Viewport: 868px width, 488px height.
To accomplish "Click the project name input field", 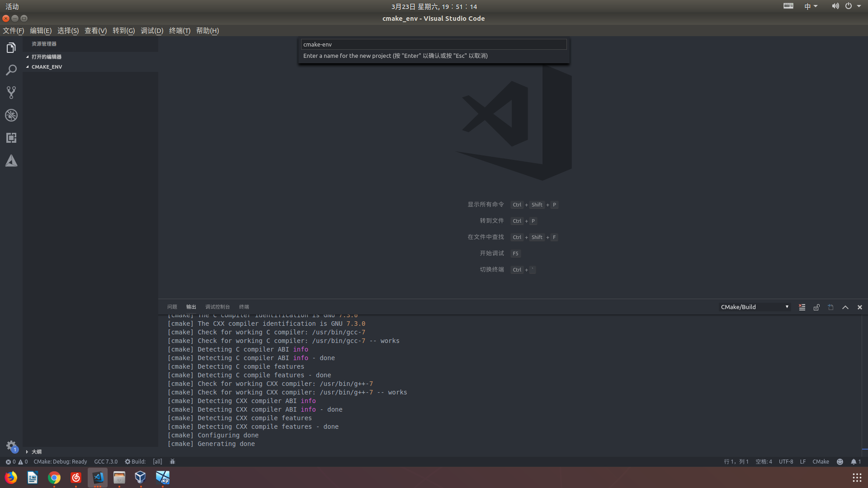I will tap(434, 44).
